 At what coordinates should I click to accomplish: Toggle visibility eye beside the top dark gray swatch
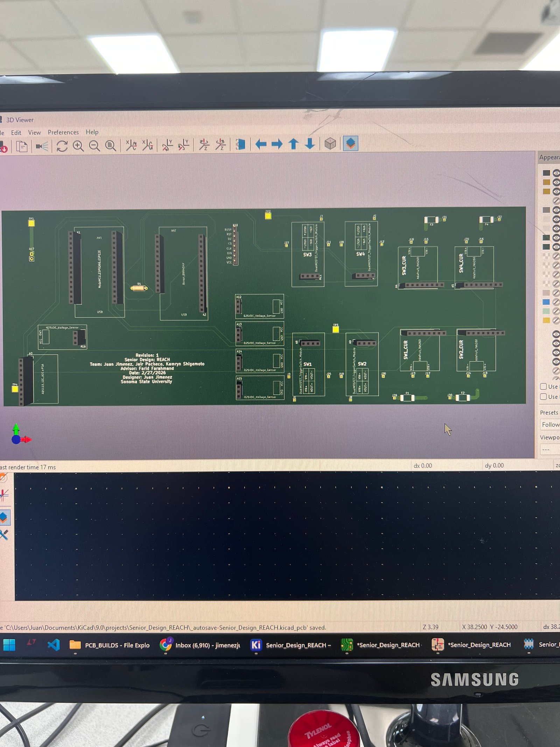point(556,173)
